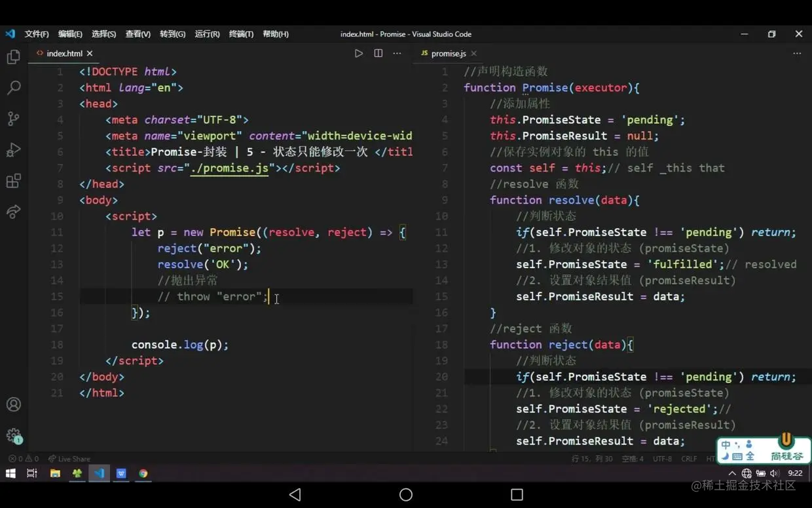Click "self.PromiseState = 'rejected';" on line 22
The width and height of the screenshot is (812, 508).
pyautogui.click(x=617, y=409)
